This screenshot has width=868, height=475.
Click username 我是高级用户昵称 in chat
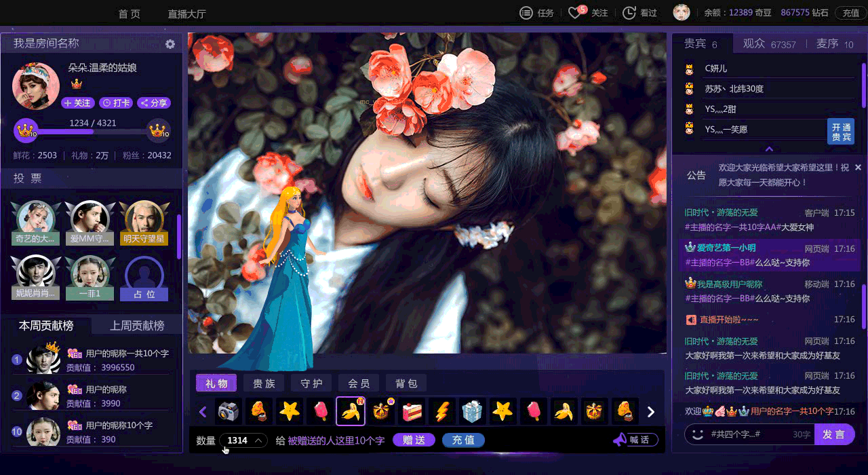point(730,284)
